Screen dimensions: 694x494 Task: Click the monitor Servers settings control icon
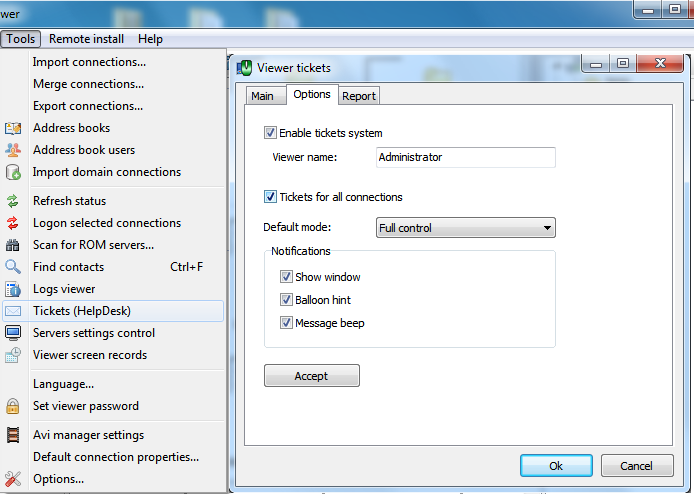tap(13, 333)
